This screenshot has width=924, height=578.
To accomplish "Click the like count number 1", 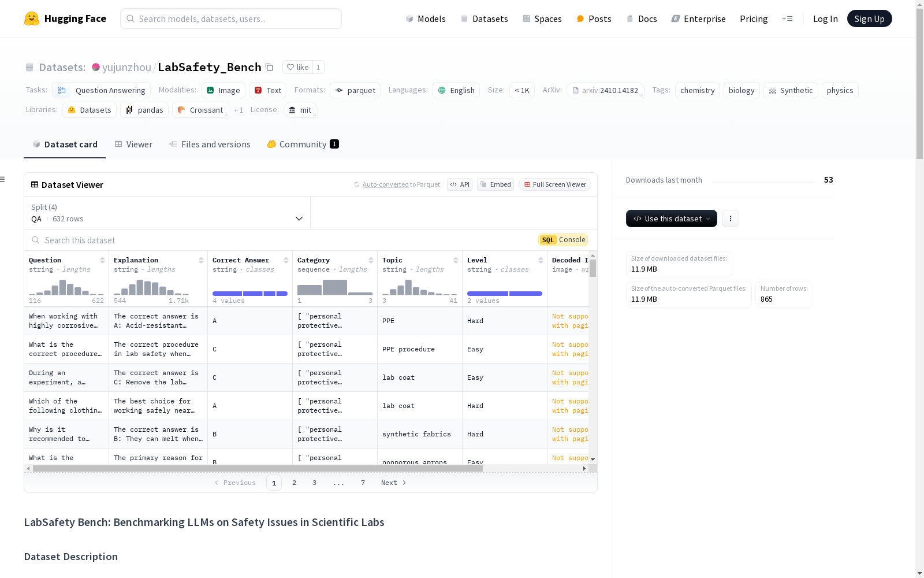I will 318,67.
